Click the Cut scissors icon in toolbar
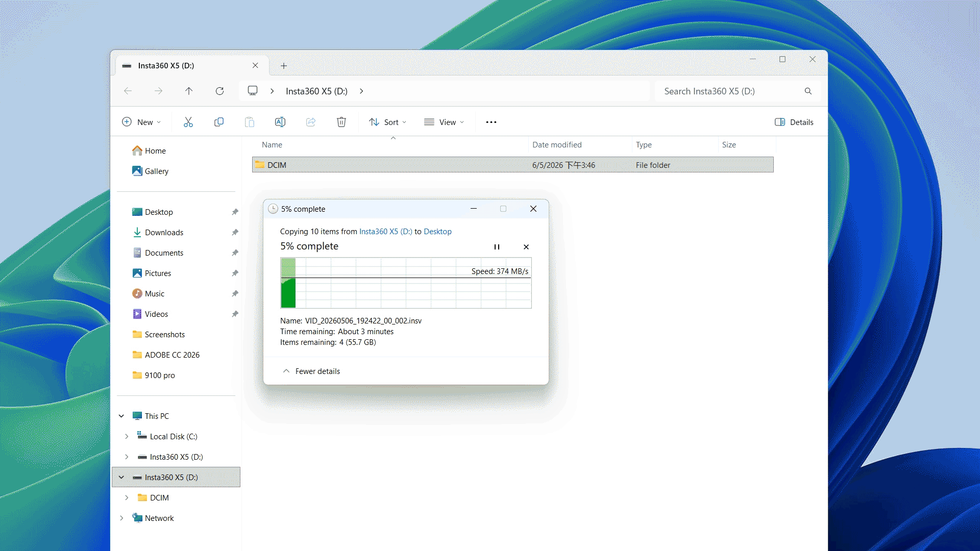The width and height of the screenshot is (980, 551). (x=188, y=122)
